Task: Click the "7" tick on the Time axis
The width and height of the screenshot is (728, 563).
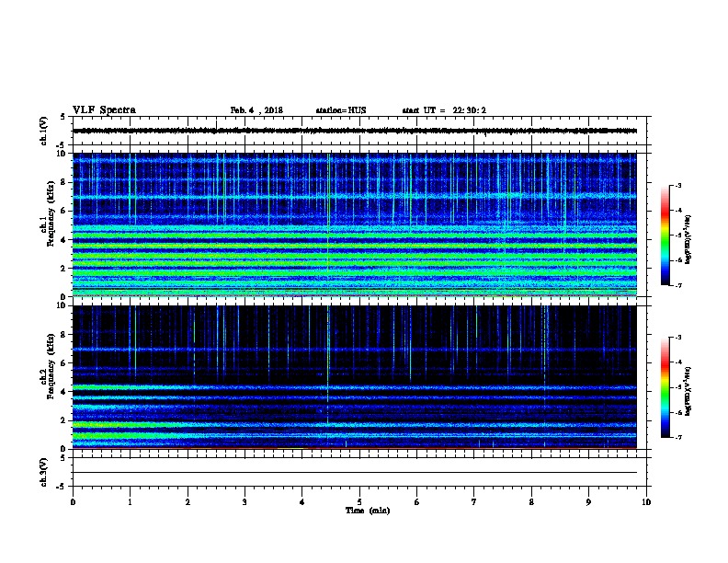Action: pyautogui.click(x=474, y=502)
